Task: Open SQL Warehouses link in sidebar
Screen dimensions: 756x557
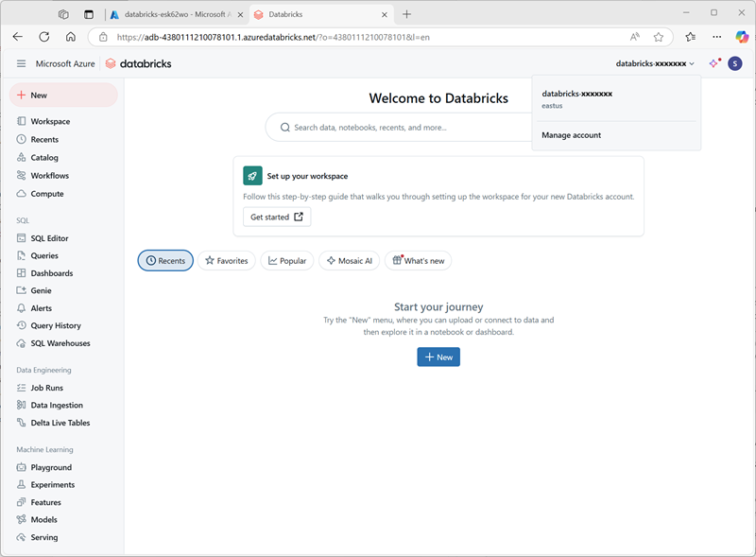Action: [60, 343]
